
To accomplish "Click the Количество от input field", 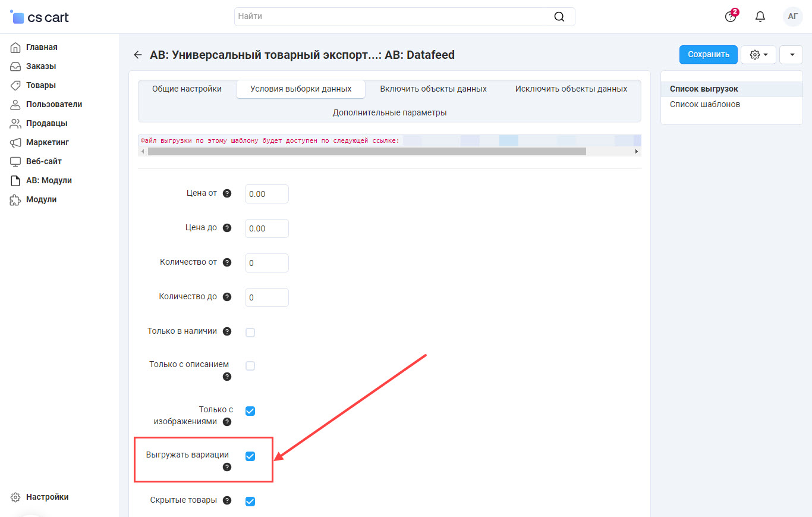I will click(267, 263).
